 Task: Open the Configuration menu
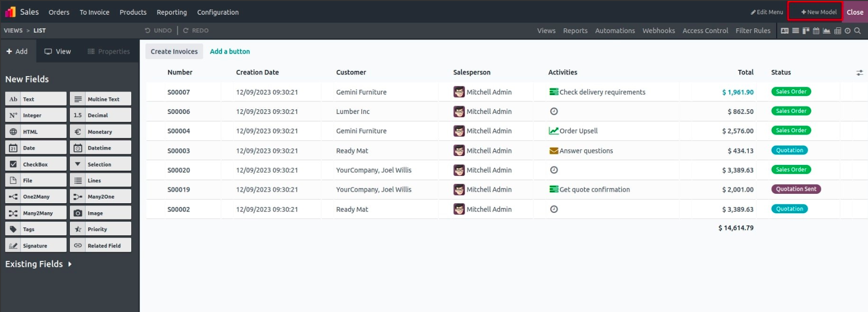click(x=218, y=12)
